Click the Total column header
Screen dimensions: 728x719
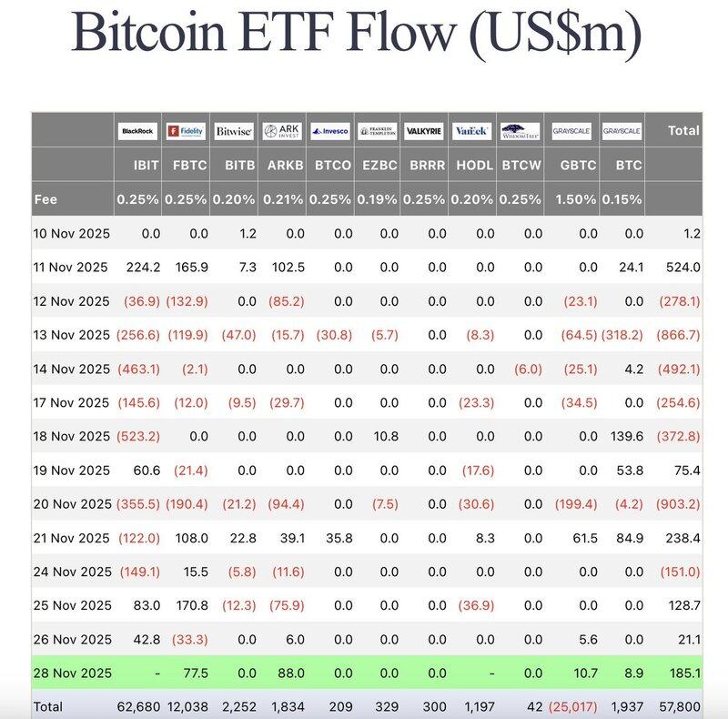683,131
